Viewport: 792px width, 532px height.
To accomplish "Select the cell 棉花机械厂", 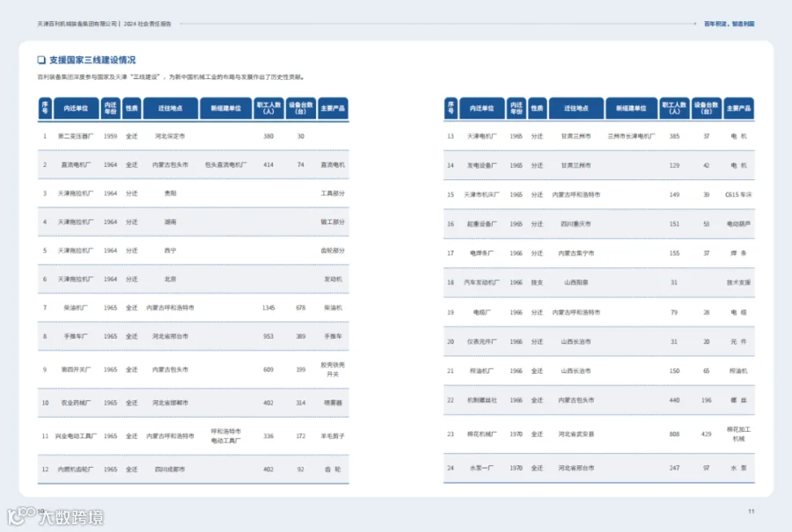I will pos(482,434).
